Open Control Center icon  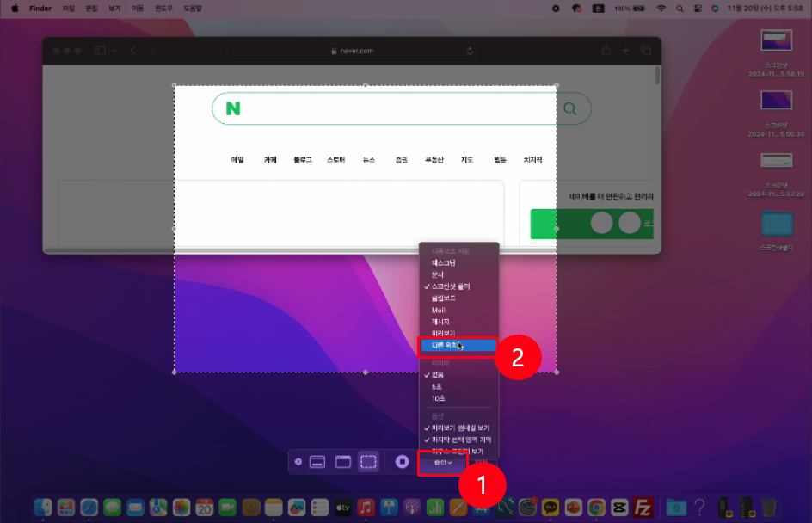pos(698,9)
